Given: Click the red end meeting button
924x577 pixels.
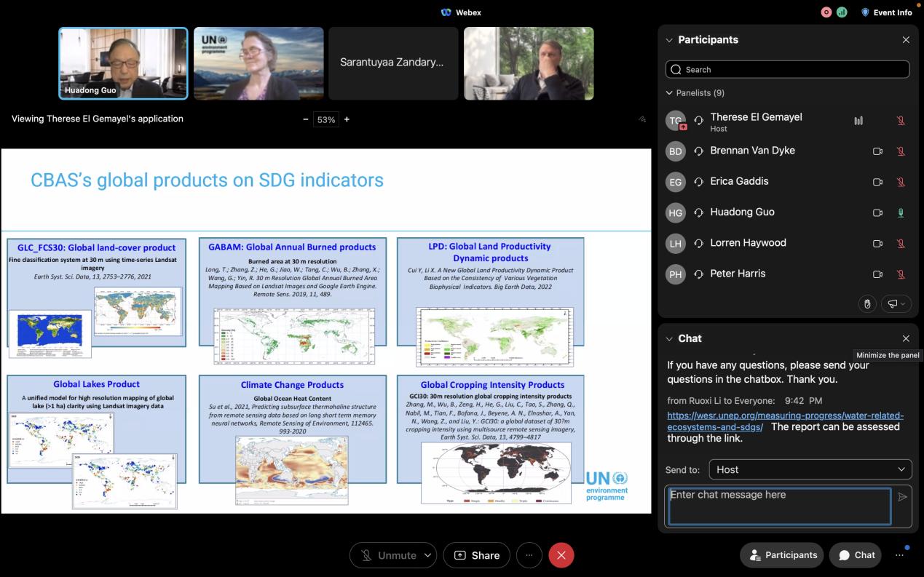Looking at the screenshot, I should [x=561, y=555].
